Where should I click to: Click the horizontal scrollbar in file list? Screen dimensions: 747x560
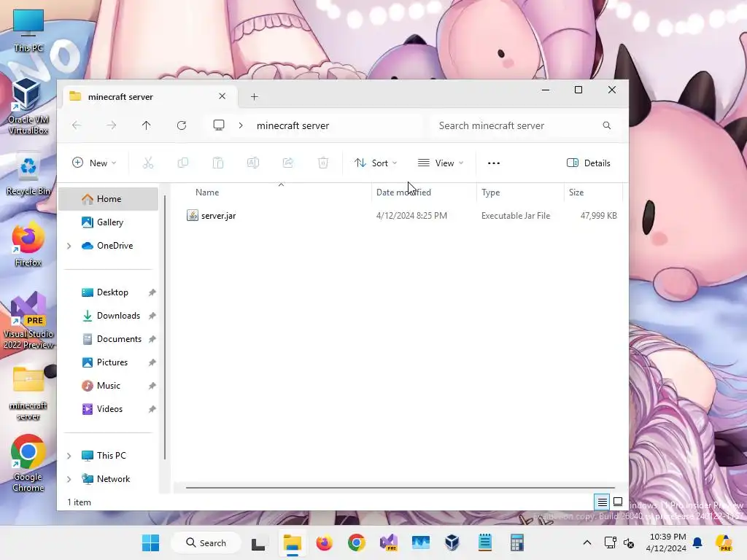coord(400,488)
